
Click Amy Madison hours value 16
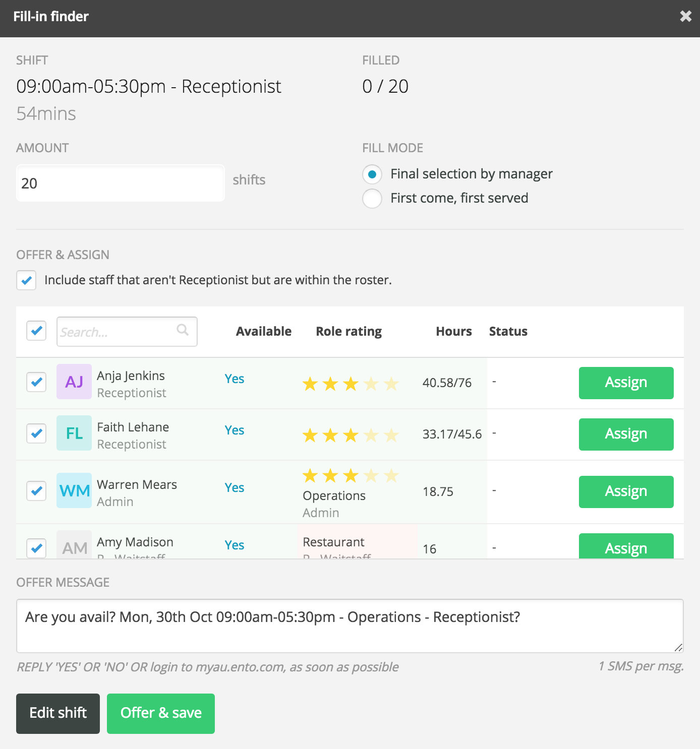click(430, 549)
